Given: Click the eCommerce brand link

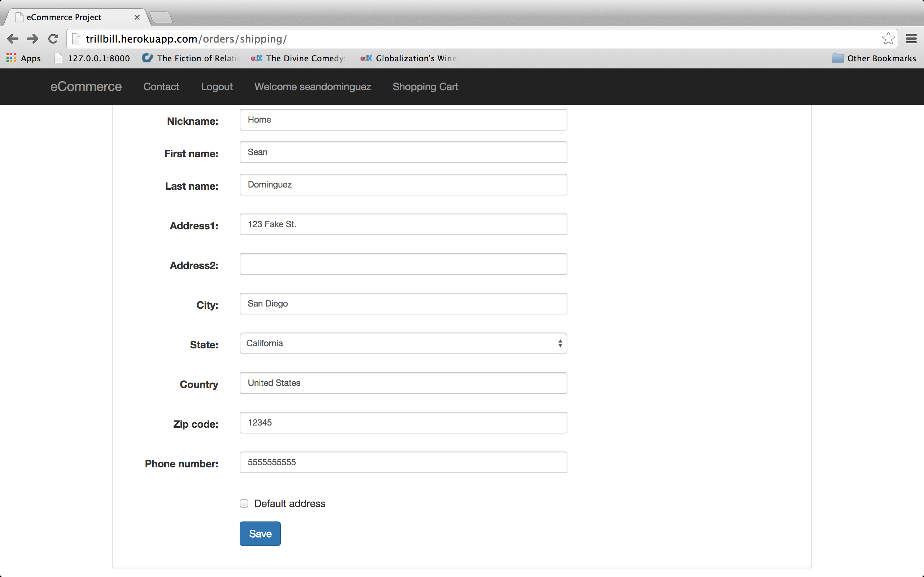Looking at the screenshot, I should pos(86,87).
